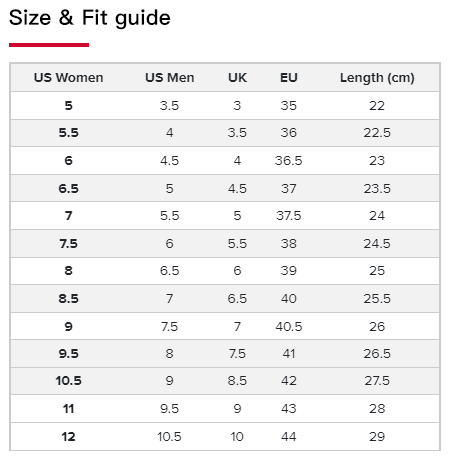The image size is (467, 458).
Task: Select the US Women size 12 cell
Action: (x=68, y=437)
